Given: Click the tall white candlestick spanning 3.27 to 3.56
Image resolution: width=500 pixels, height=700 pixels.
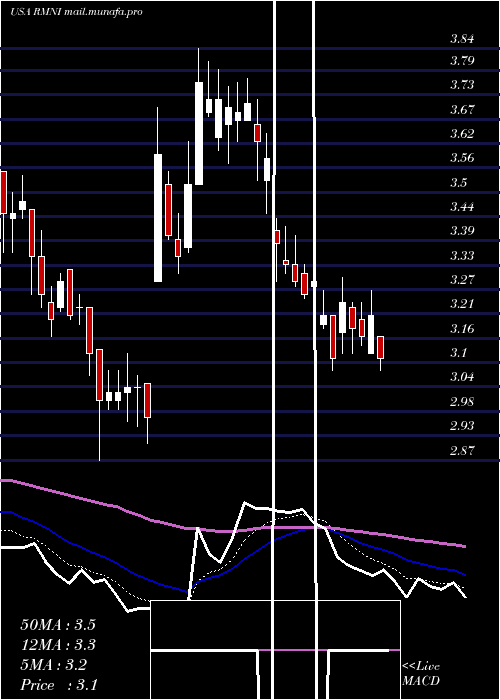Looking at the screenshot, I should point(158,218).
